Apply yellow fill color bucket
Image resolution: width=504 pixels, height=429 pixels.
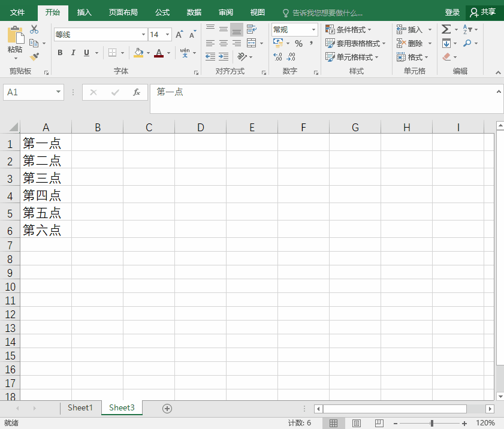tap(138, 53)
